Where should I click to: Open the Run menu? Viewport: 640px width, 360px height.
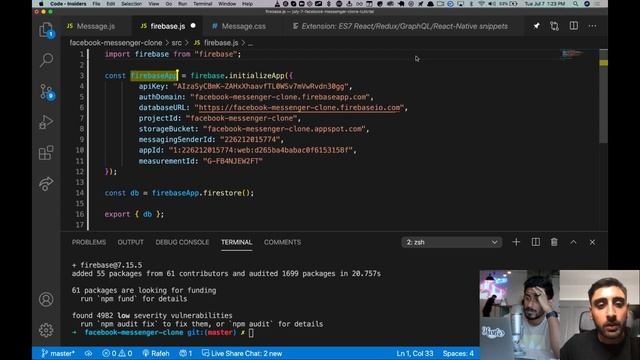coord(182,4)
